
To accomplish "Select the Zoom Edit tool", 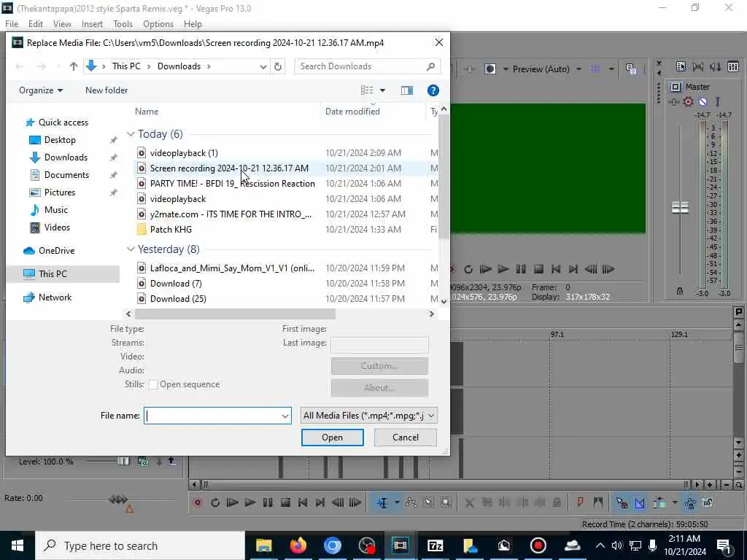I will [x=446, y=502].
